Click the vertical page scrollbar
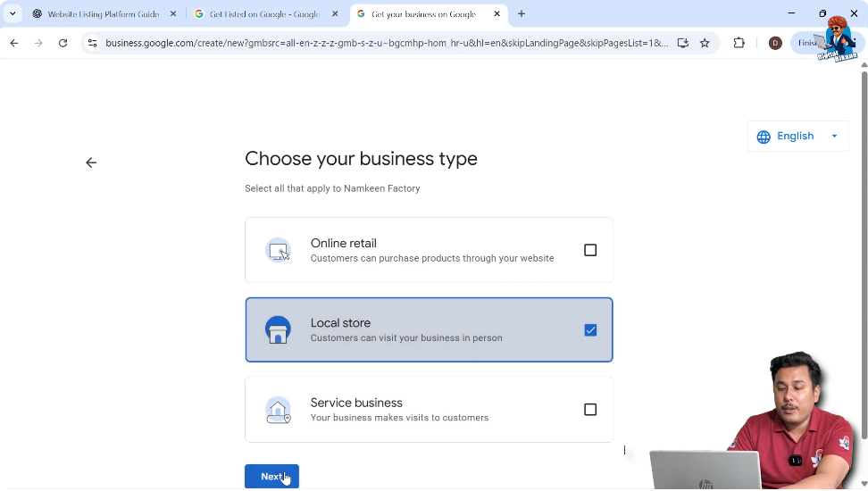The height and width of the screenshot is (491, 868). click(x=864, y=254)
